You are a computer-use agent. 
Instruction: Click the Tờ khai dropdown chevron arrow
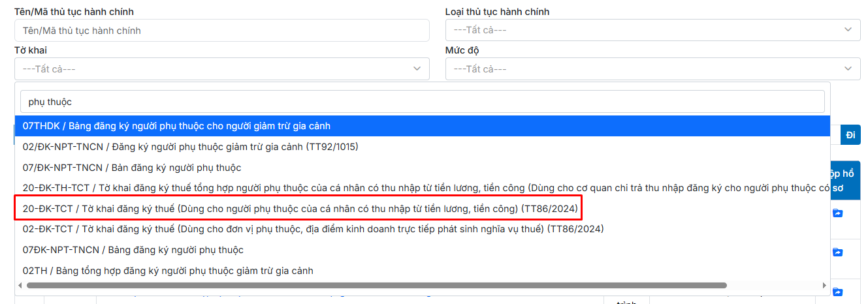pyautogui.click(x=417, y=68)
